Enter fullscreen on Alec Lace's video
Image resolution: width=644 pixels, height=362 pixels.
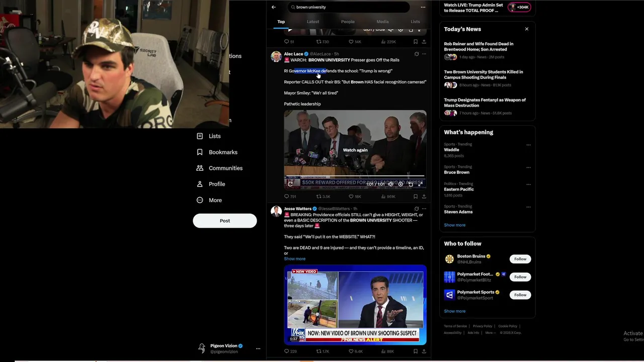[x=420, y=184]
